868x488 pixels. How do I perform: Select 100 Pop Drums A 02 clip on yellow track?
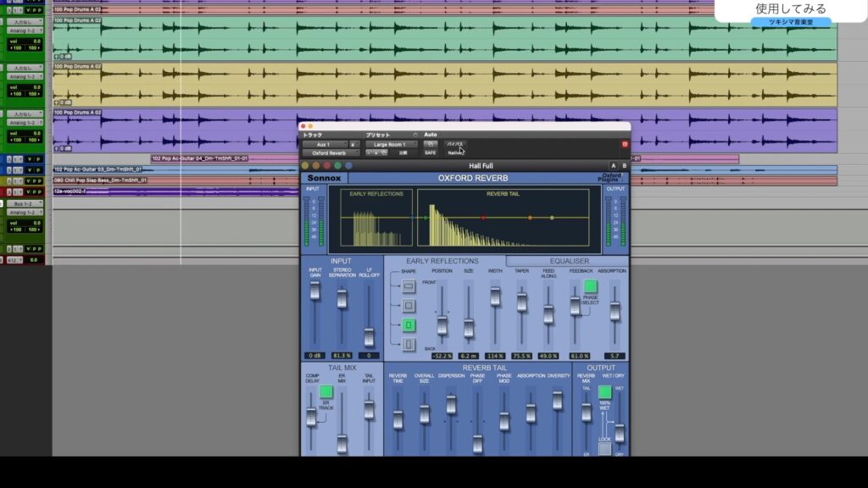pos(444,84)
